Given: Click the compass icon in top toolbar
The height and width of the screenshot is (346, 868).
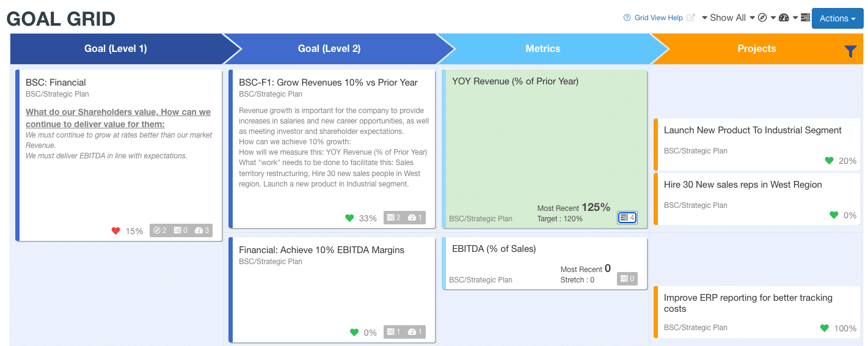Looking at the screenshot, I should point(762,18).
